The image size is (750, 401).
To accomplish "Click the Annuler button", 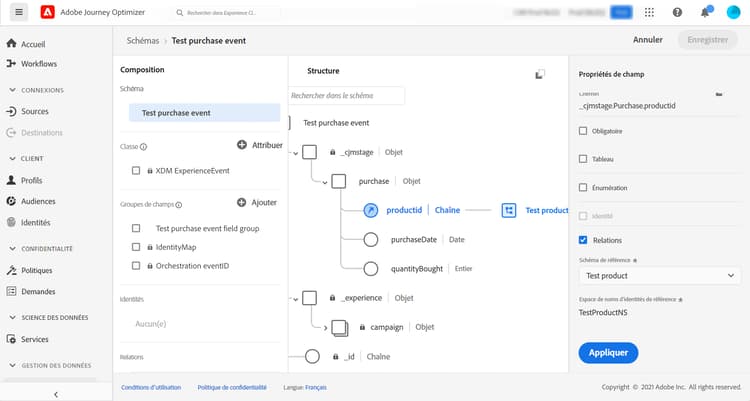I will coord(648,40).
